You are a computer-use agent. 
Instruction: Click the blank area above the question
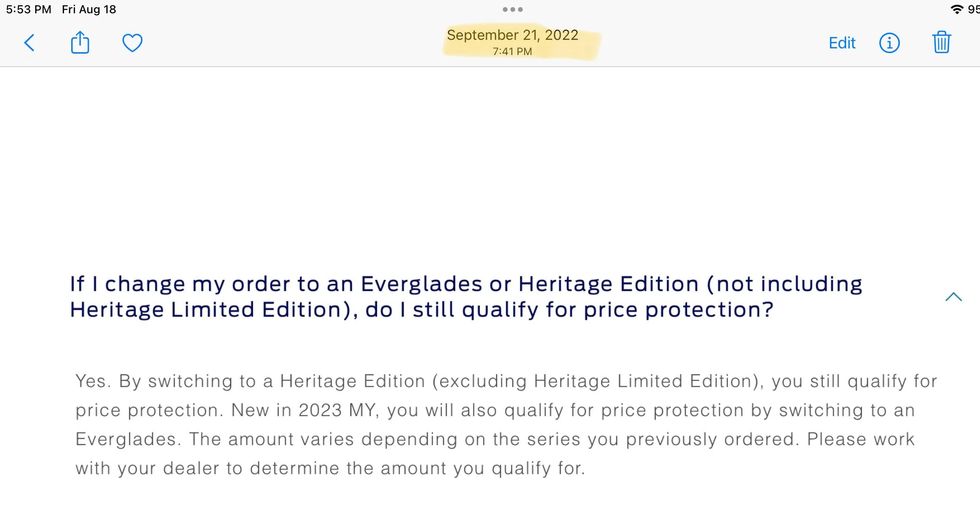(490, 166)
